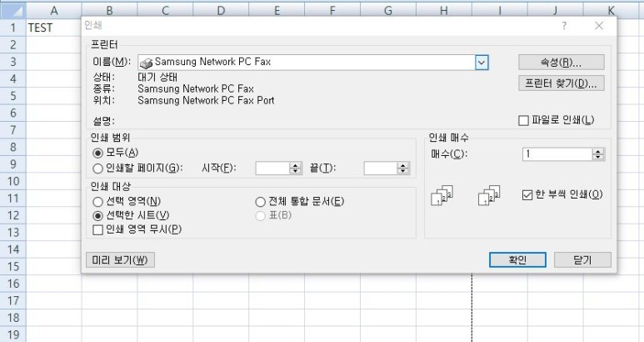
Task: Select row 19 header in spreadsheet
Action: coord(13,334)
